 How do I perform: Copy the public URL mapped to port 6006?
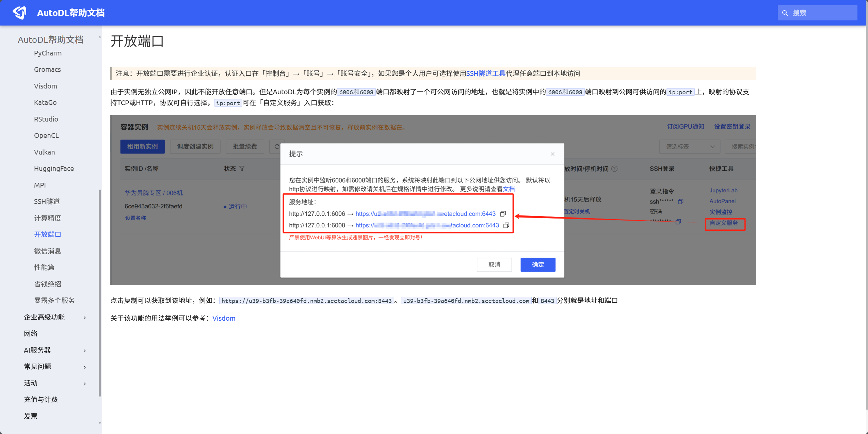503,214
